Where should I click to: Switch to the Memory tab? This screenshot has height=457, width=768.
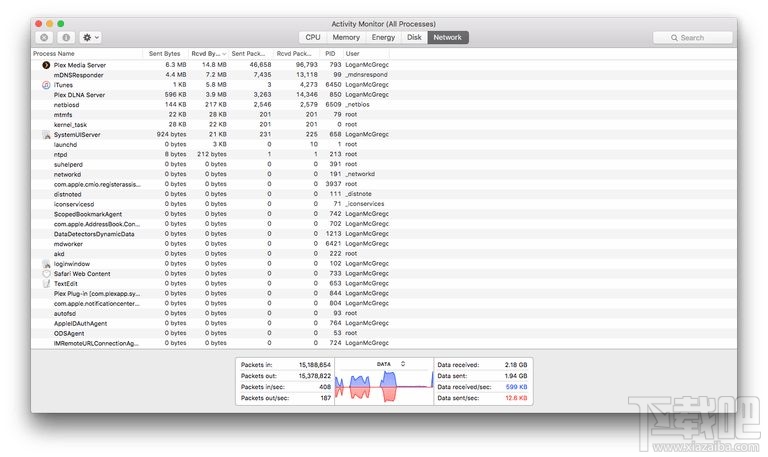tap(346, 37)
